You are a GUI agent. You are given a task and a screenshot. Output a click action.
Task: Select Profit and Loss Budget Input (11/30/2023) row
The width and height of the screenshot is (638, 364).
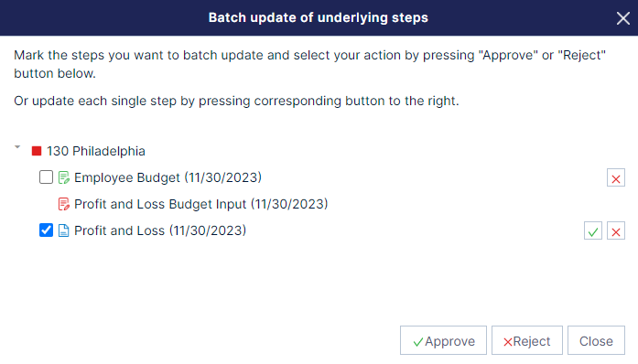tap(201, 204)
